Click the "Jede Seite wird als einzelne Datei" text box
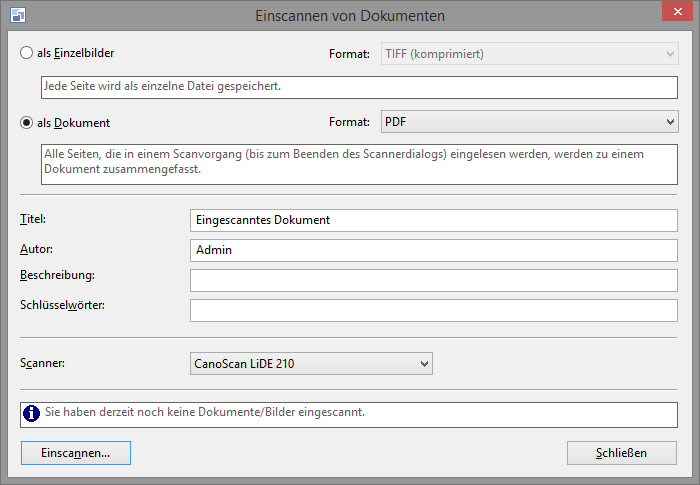 click(x=358, y=87)
